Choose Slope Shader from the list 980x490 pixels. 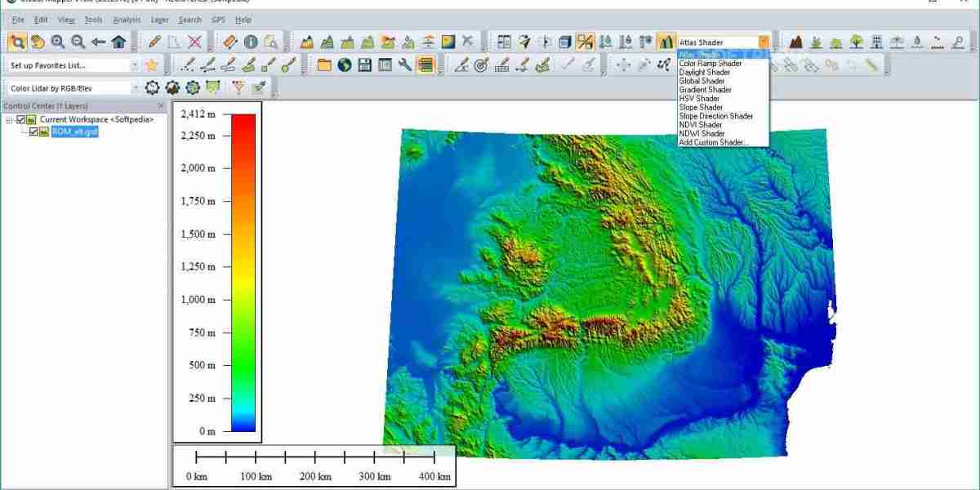coord(701,107)
